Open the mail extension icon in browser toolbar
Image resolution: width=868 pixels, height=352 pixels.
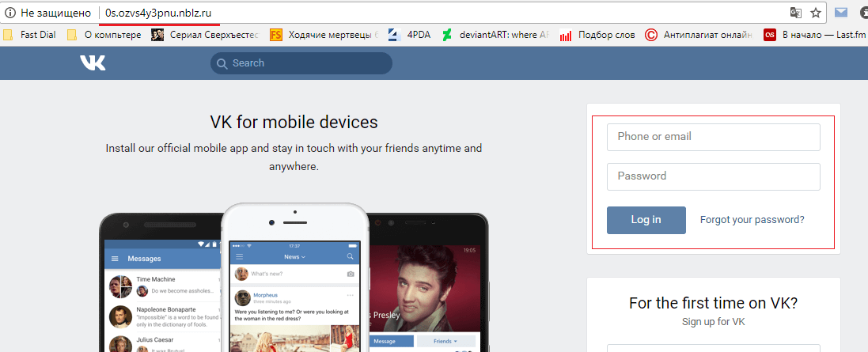(x=841, y=12)
